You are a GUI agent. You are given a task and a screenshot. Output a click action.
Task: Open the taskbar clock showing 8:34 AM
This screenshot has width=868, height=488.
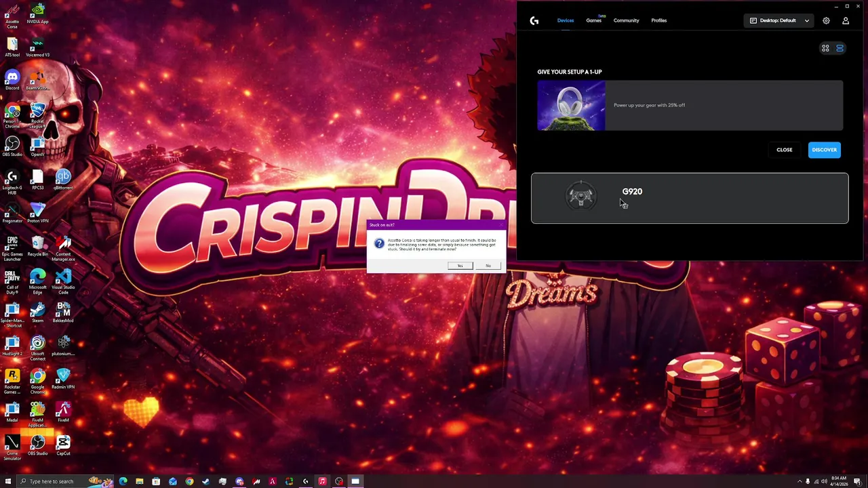[x=839, y=481]
